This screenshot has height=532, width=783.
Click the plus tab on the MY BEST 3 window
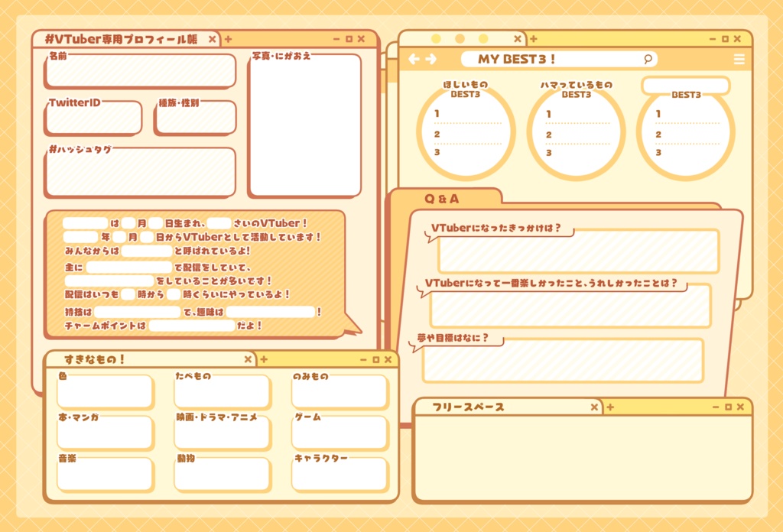(535, 37)
